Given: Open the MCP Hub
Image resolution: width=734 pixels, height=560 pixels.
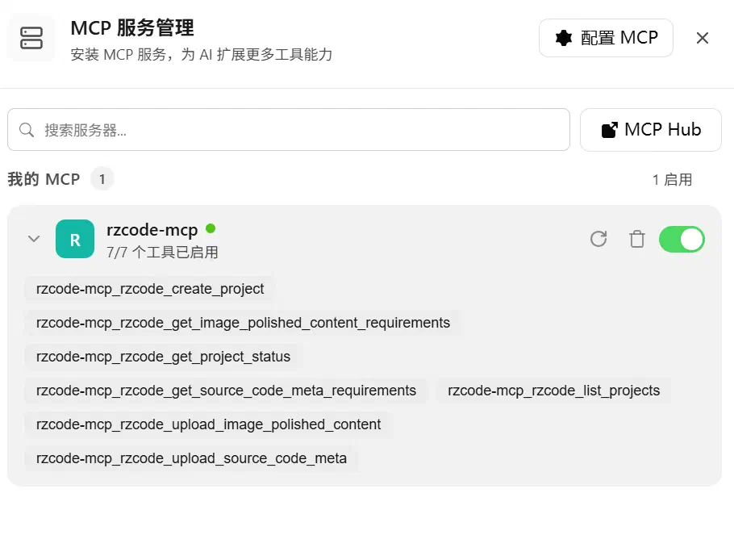Looking at the screenshot, I should (x=651, y=130).
